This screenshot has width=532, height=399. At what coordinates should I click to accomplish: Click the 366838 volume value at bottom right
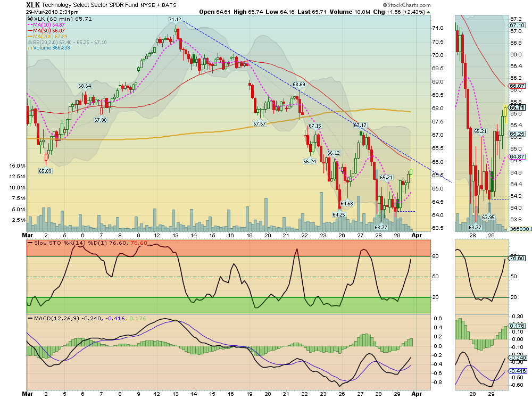(521, 229)
